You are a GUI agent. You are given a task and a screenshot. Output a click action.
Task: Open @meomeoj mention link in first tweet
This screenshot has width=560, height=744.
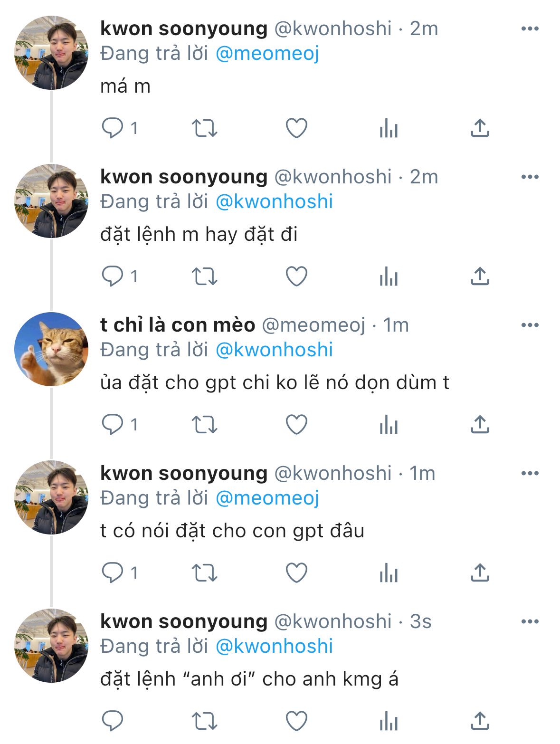tap(267, 54)
